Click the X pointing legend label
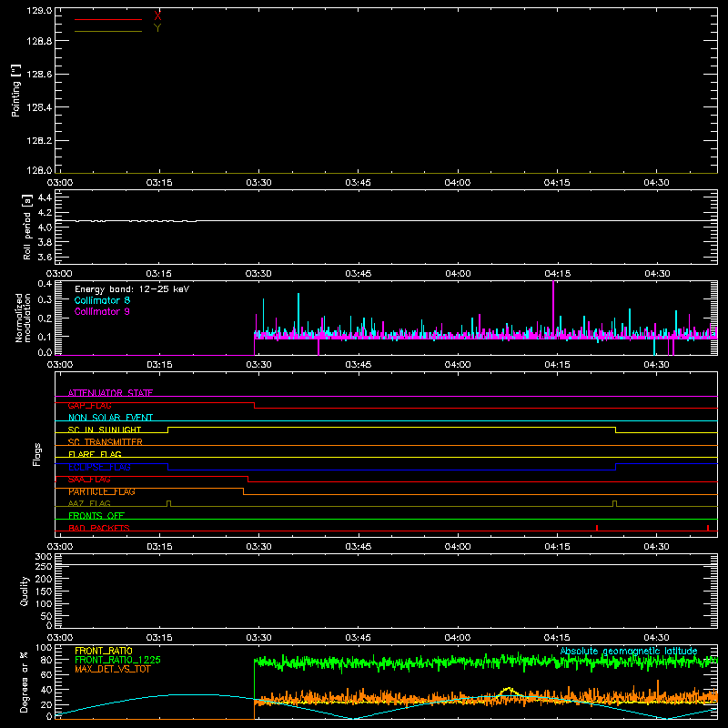 [157, 16]
